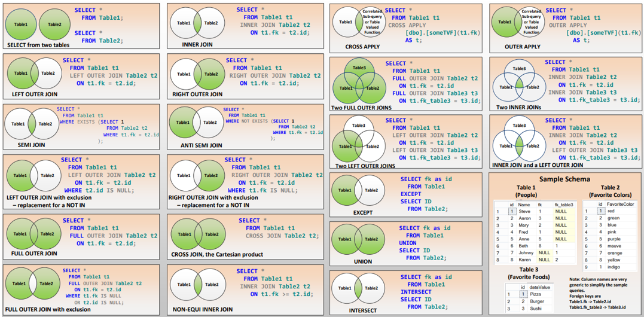This screenshot has height=317, width=644.
Task: Select the INTERSECT Venn diagram
Action: click(x=358, y=288)
